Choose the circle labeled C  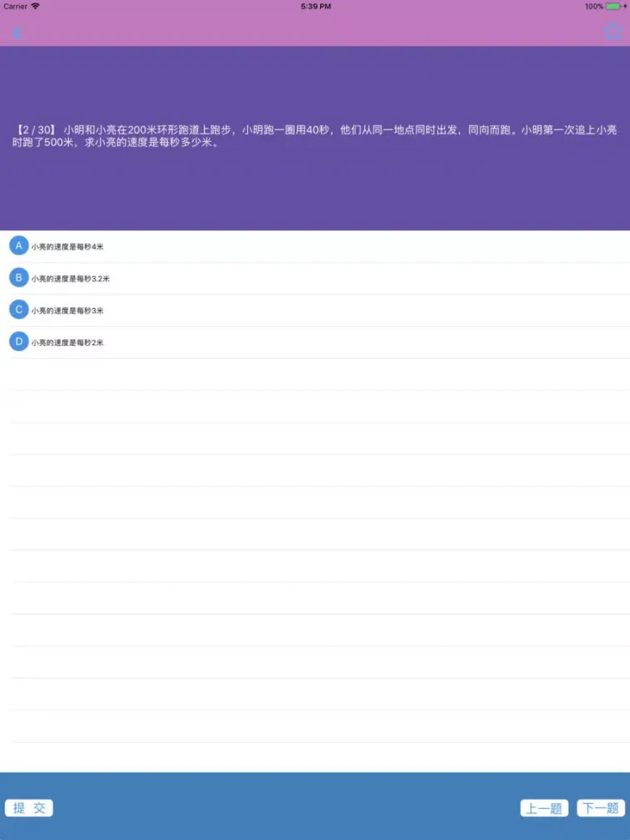[18, 309]
